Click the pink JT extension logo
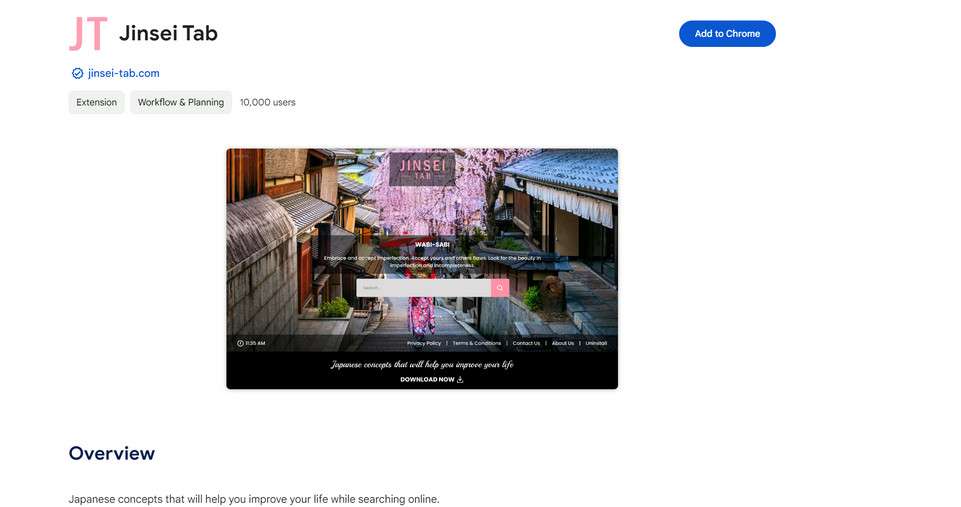 [x=88, y=34]
